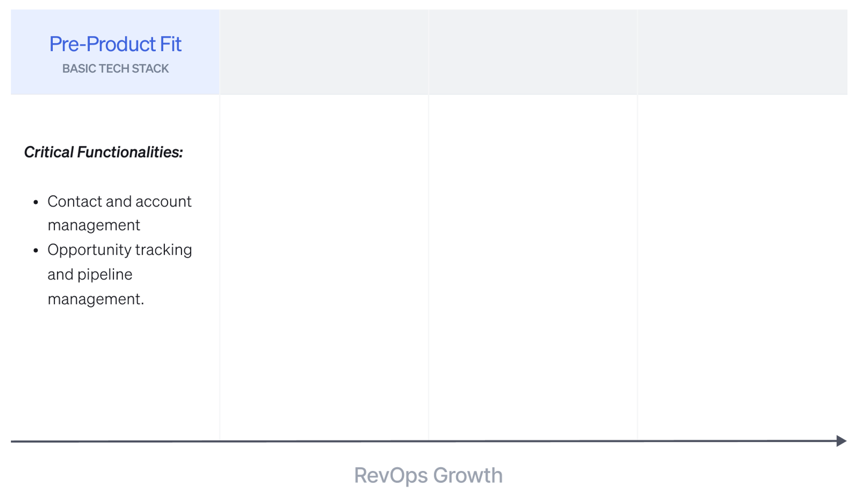This screenshot has width=858, height=504.
Task: Click the second empty gray header cell
Action: click(x=324, y=51)
